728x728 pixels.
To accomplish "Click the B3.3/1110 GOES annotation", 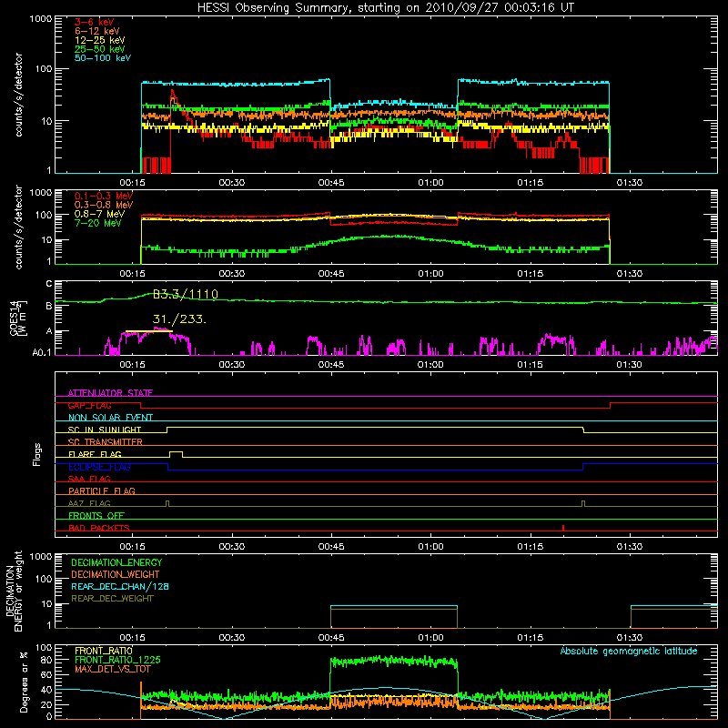I will click(186, 294).
